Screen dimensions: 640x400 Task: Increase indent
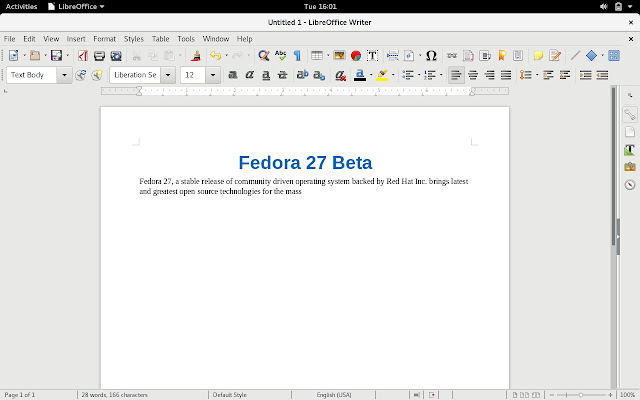point(585,75)
